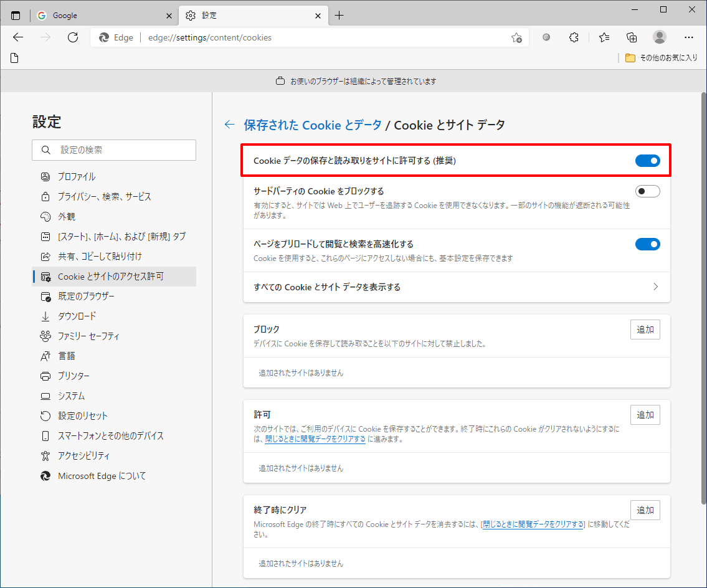
Task: Open the browser profile avatar
Action: click(659, 37)
